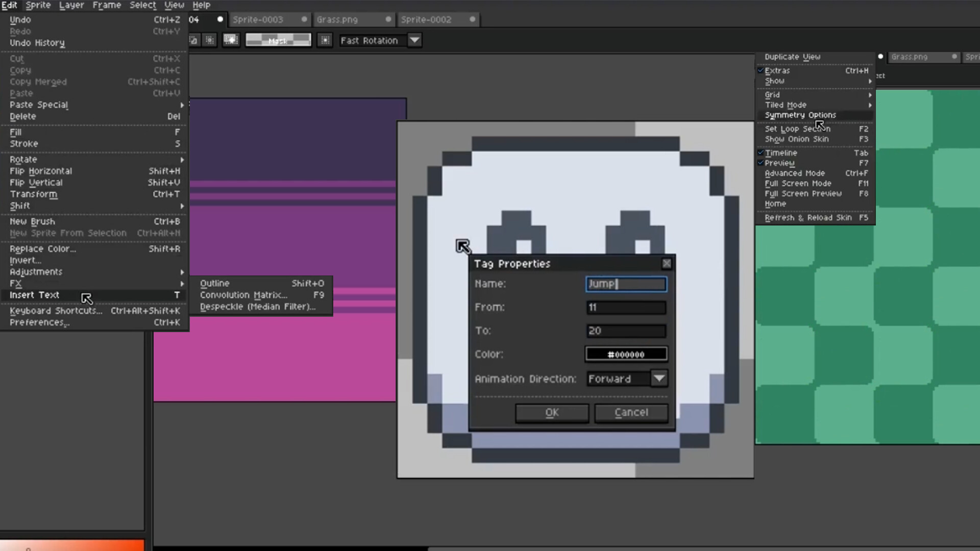The image size is (980, 551).
Task: Select the dotted selection icon left of Fast Rotation
Action: pyautogui.click(x=325, y=40)
